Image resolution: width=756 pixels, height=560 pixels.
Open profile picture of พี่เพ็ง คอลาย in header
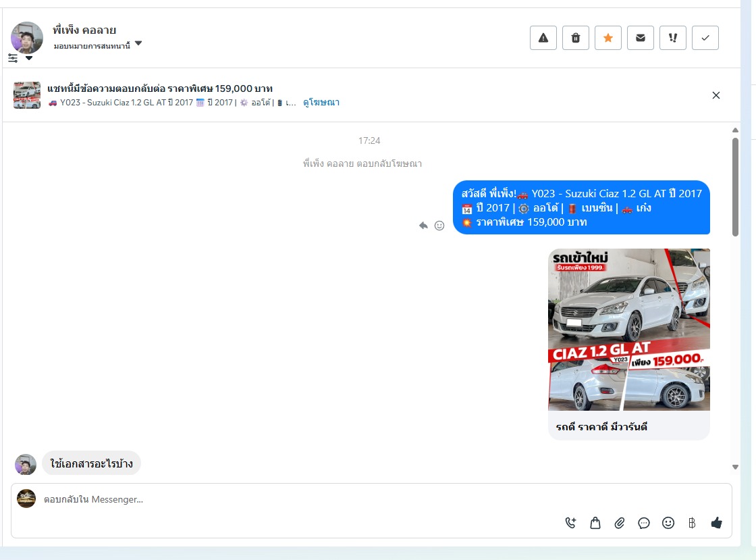coord(27,37)
